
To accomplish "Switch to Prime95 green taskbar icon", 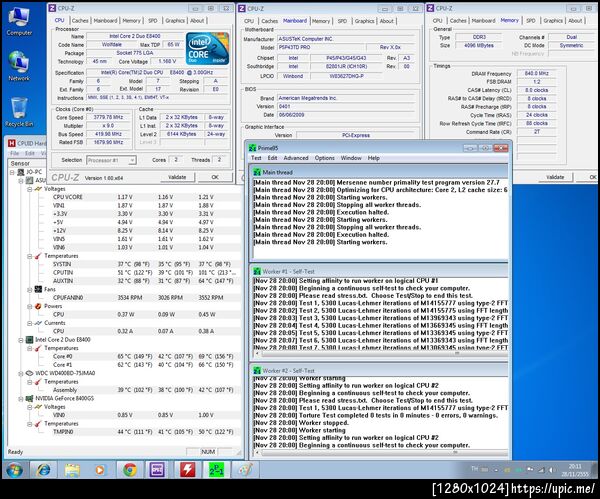I will tap(216, 470).
